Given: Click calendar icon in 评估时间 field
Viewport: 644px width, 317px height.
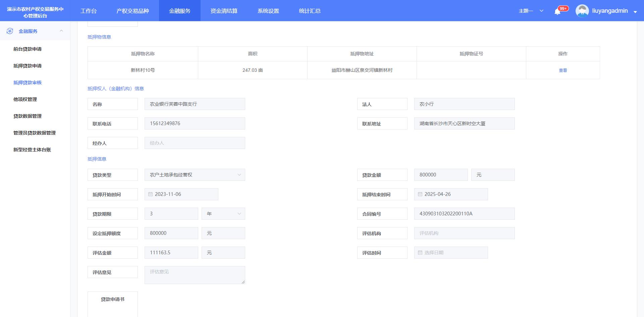Looking at the screenshot, I should tap(420, 253).
